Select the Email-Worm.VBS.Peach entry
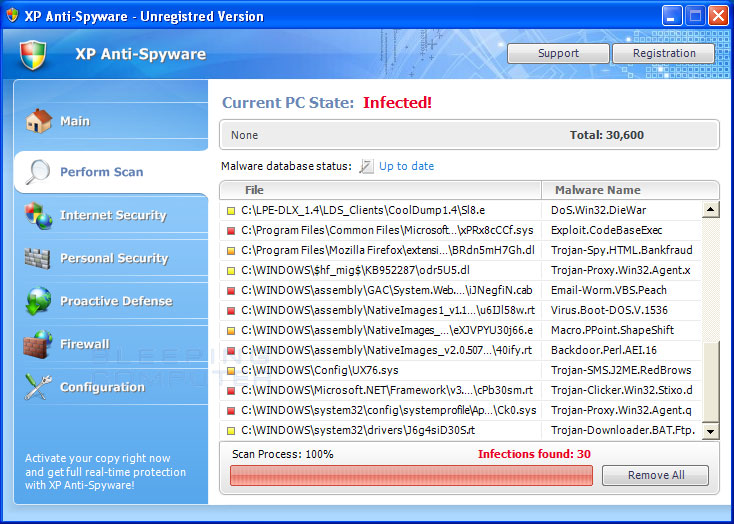734x524 pixels. click(609, 291)
